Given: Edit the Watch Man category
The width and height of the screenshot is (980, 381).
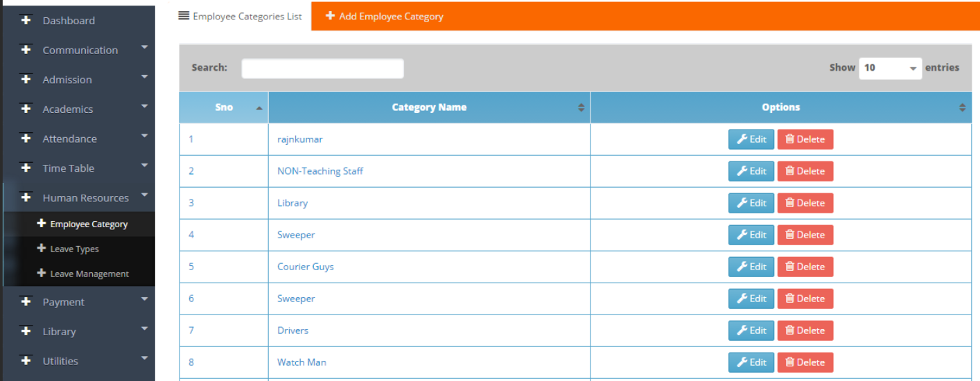Looking at the screenshot, I should point(751,362).
